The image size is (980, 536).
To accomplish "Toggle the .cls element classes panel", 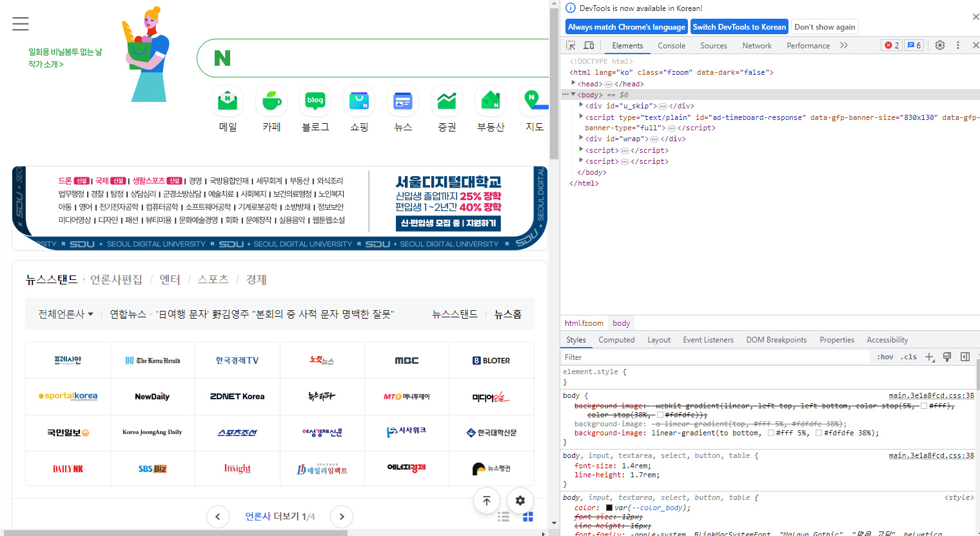I will [x=908, y=357].
